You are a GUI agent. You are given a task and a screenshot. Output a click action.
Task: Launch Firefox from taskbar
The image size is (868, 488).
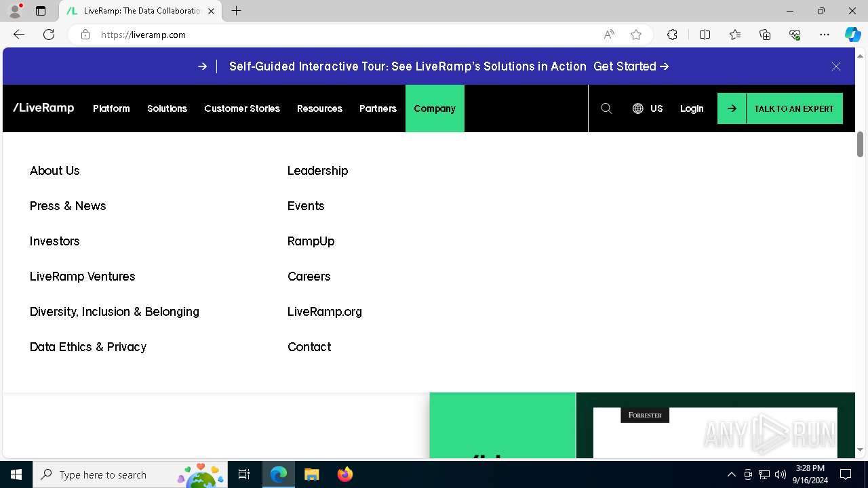344,474
